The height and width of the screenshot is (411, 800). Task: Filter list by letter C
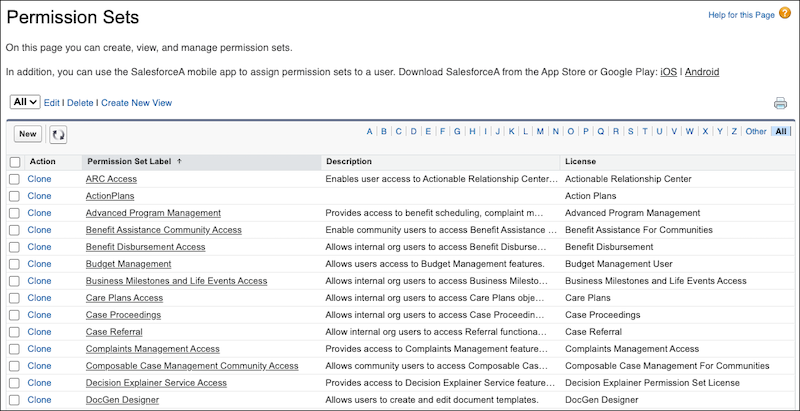point(398,132)
